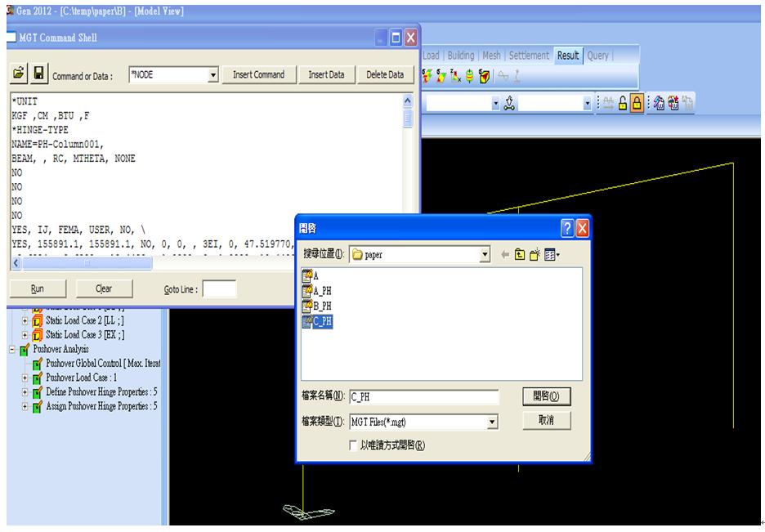Click the first stress result icon under Result tab

pos(427,76)
